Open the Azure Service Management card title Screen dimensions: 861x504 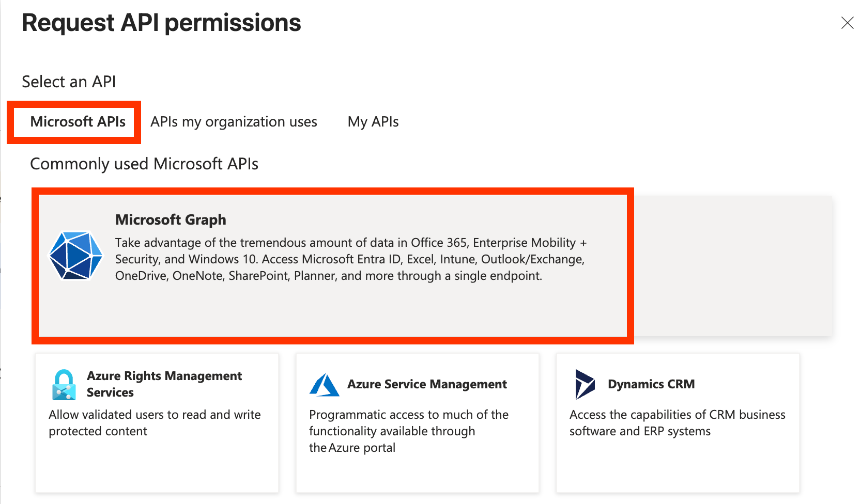[x=427, y=384]
